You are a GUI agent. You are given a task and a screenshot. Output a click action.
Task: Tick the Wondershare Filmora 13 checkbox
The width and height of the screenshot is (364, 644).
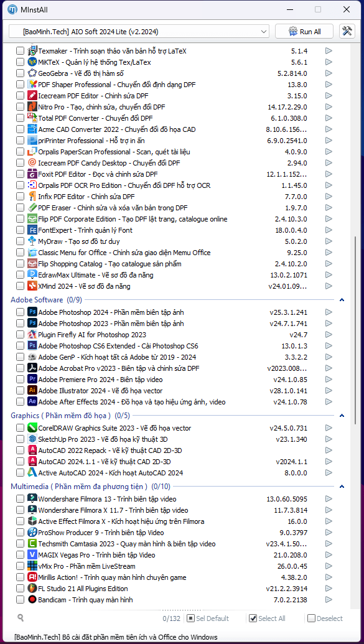pos(20,500)
